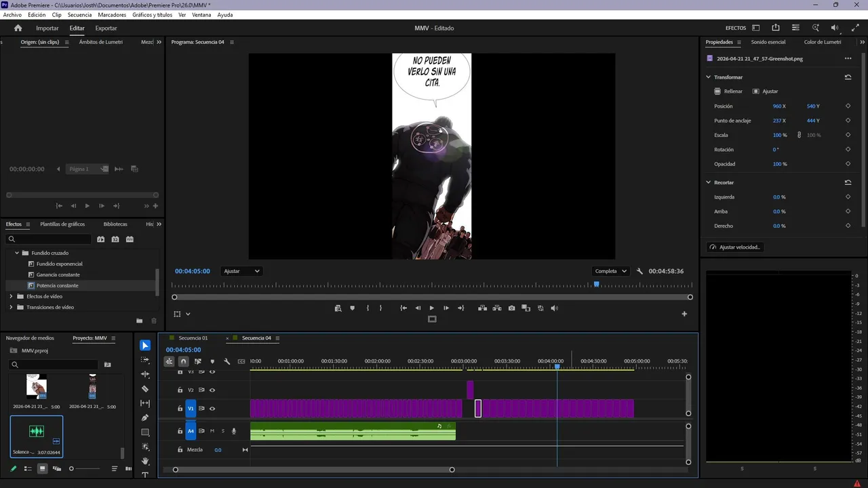Select the Track Select Forward tool

145,360
